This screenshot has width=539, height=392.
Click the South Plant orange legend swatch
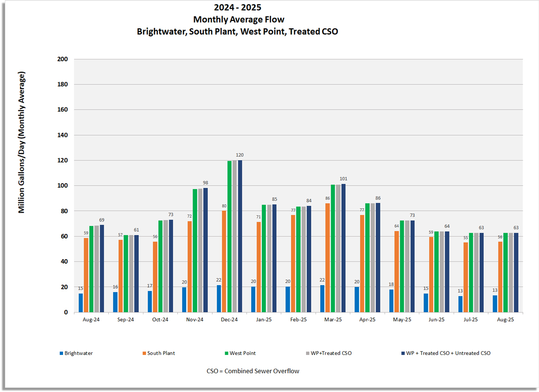point(144,353)
